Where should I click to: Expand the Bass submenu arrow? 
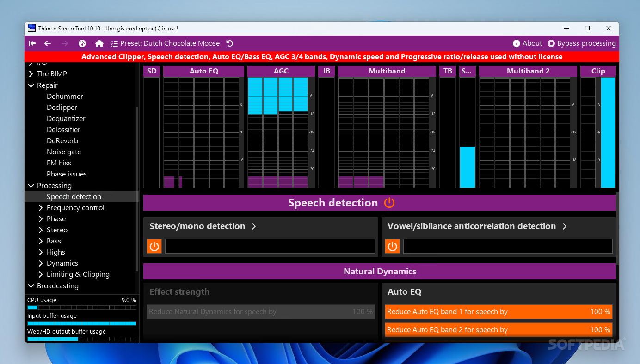tap(41, 241)
